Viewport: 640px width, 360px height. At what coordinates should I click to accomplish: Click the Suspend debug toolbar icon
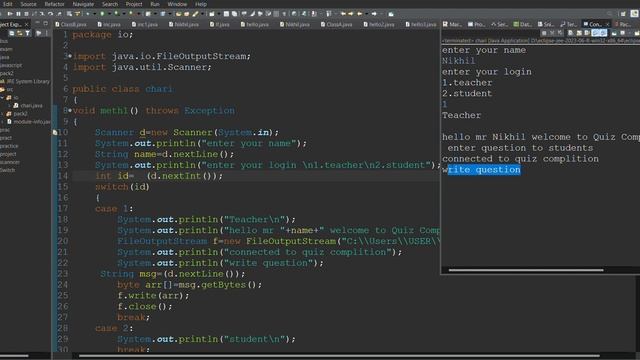point(18,13)
